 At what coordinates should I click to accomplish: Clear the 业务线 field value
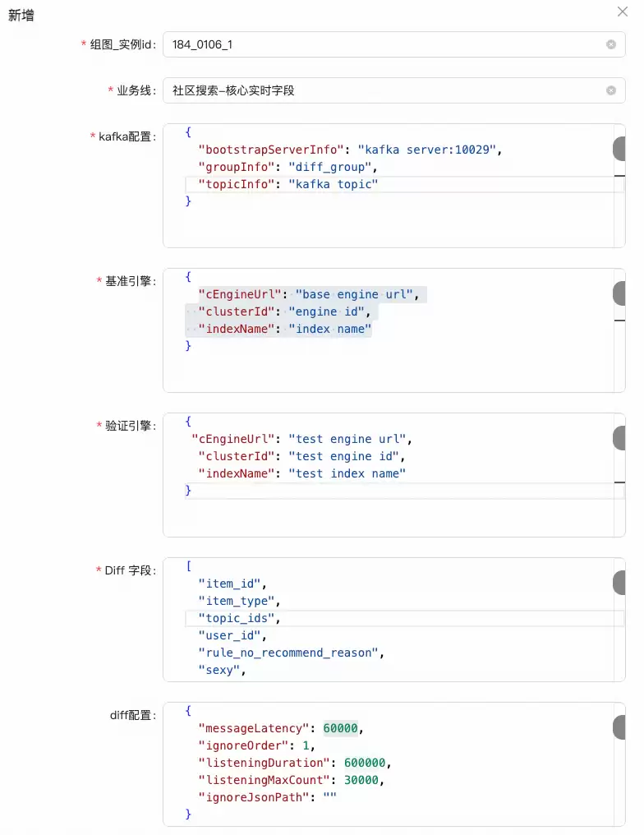tap(611, 90)
